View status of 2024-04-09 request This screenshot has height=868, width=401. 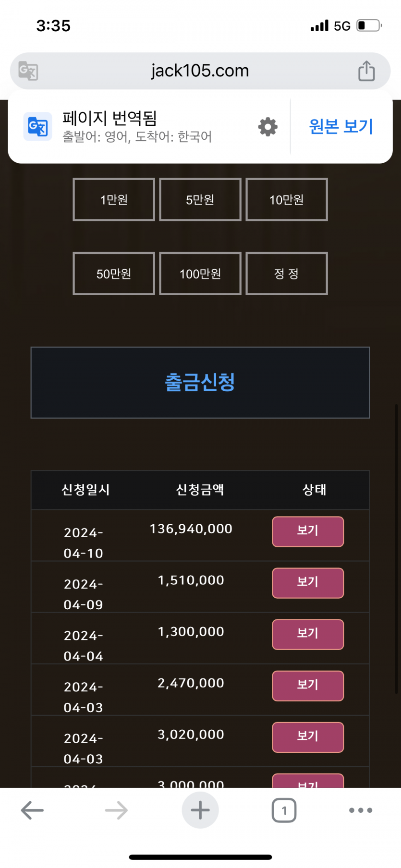pyautogui.click(x=308, y=583)
